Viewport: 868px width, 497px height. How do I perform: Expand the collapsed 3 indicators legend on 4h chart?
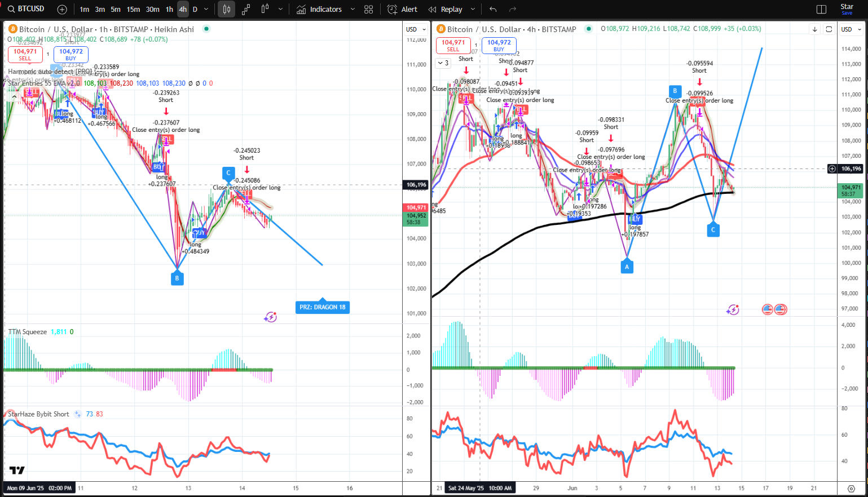(x=443, y=63)
